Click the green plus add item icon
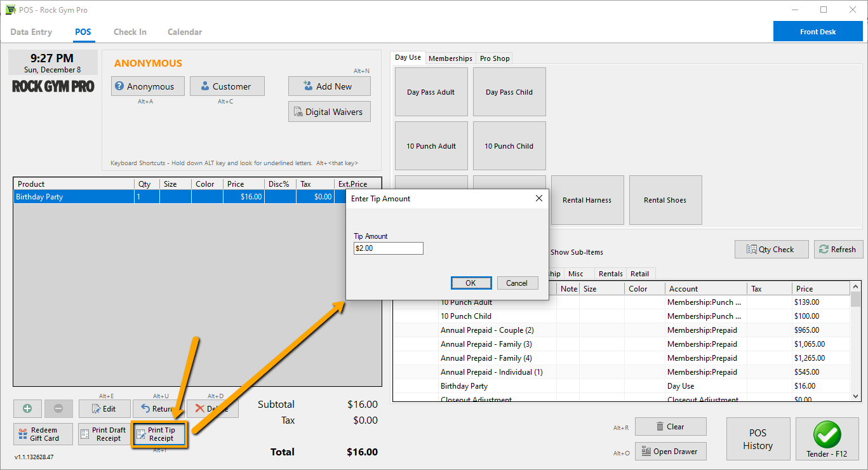 coord(27,408)
